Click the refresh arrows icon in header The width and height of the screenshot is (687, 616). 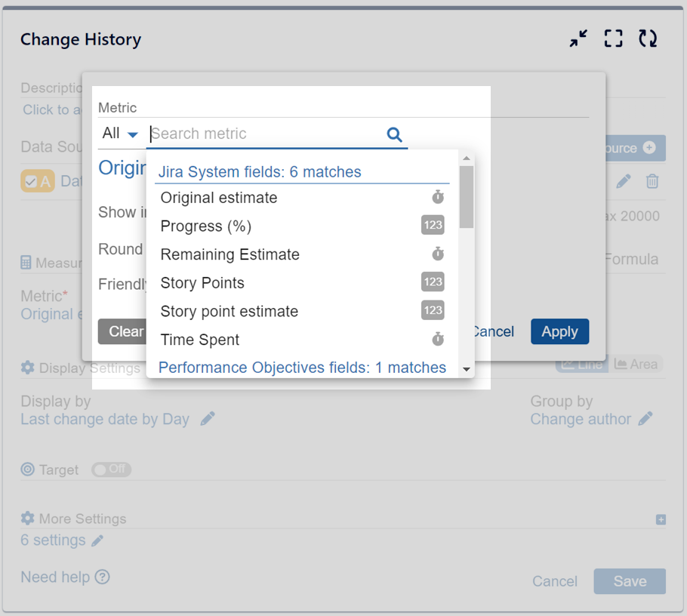click(x=648, y=39)
